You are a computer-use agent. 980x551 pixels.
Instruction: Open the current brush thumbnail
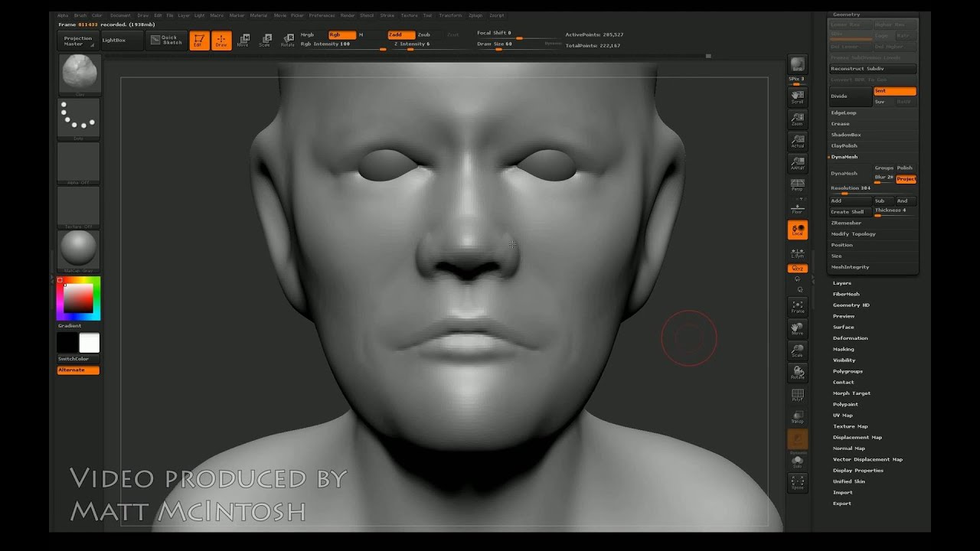pyautogui.click(x=78, y=75)
